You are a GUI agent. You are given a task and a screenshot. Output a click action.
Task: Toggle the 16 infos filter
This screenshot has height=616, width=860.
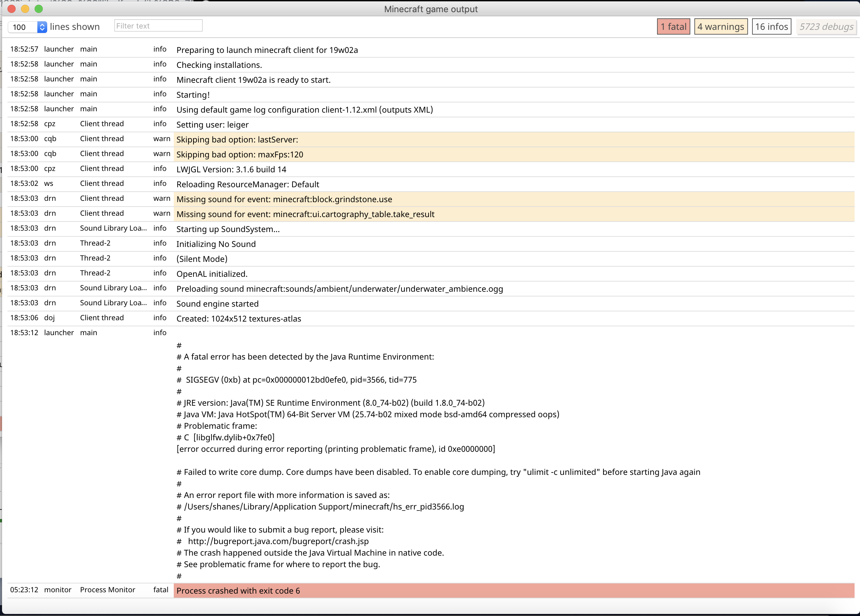point(771,26)
